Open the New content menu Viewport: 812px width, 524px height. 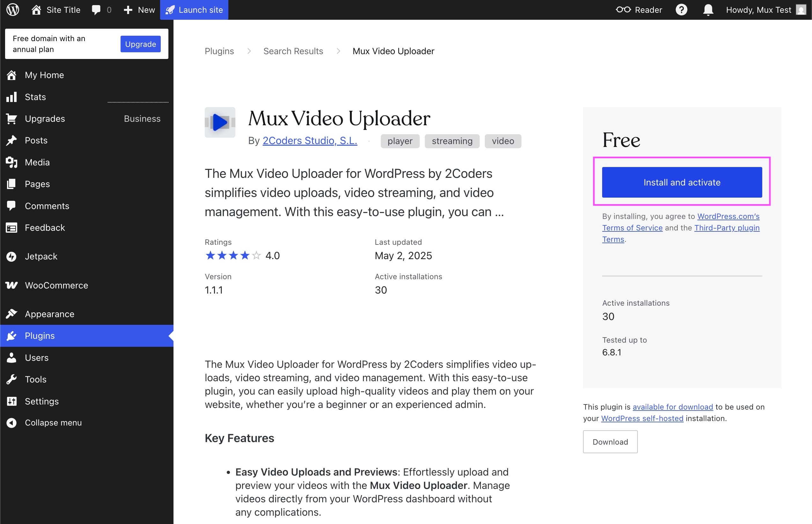click(x=139, y=10)
